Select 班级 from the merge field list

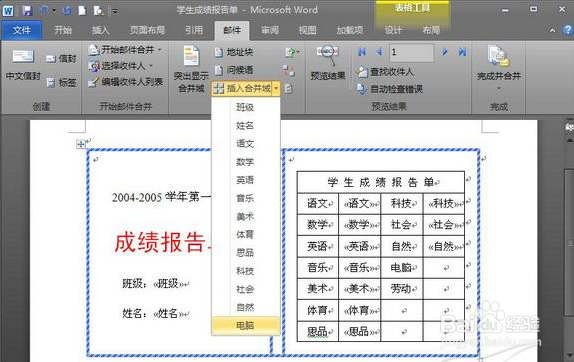tap(245, 107)
